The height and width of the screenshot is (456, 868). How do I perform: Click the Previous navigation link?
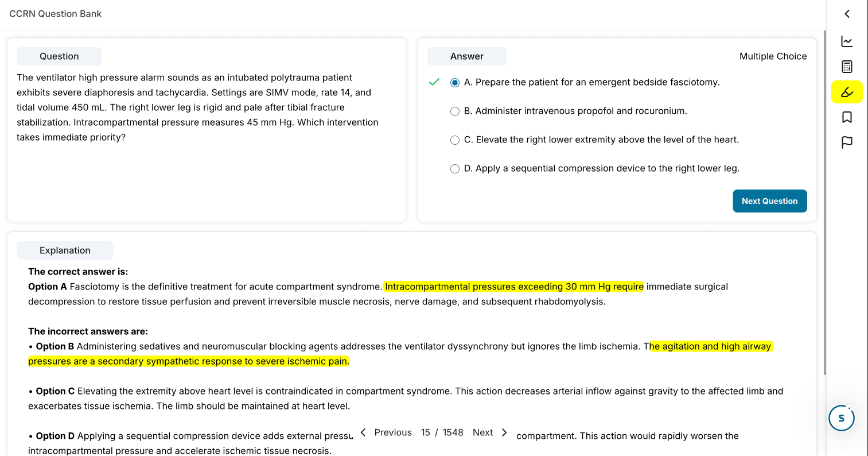pos(393,432)
